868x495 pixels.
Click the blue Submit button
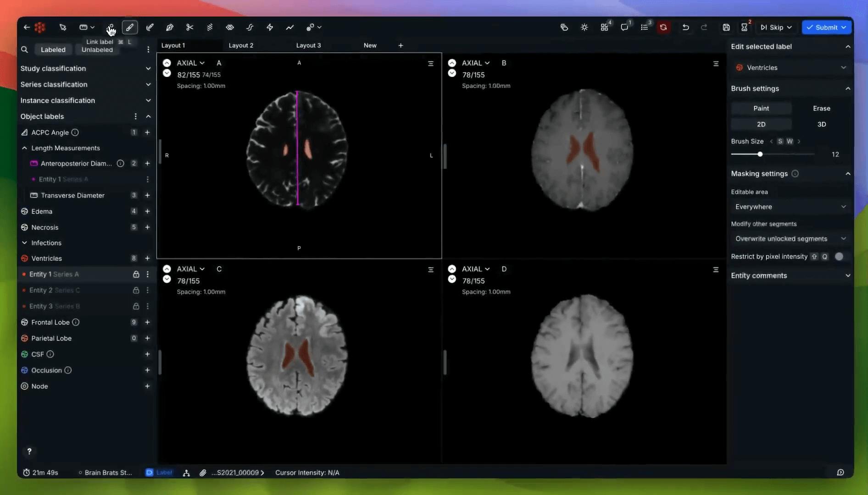[826, 27]
